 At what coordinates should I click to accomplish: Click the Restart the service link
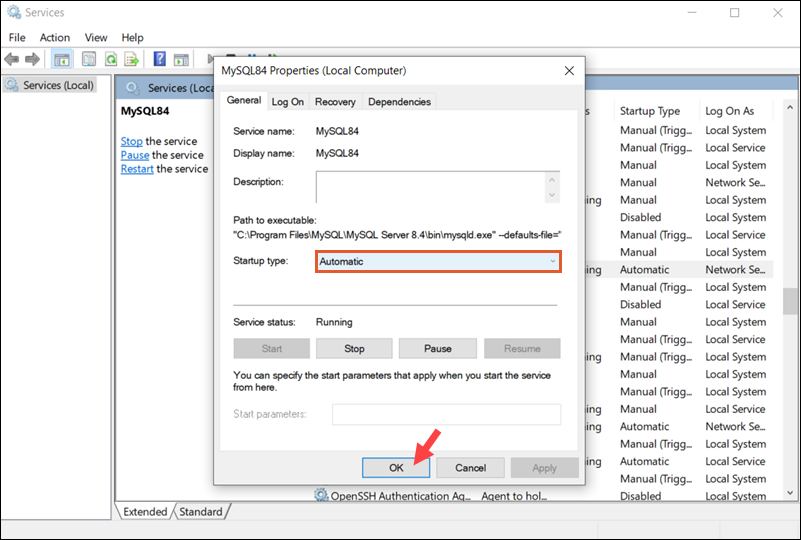[137, 169]
